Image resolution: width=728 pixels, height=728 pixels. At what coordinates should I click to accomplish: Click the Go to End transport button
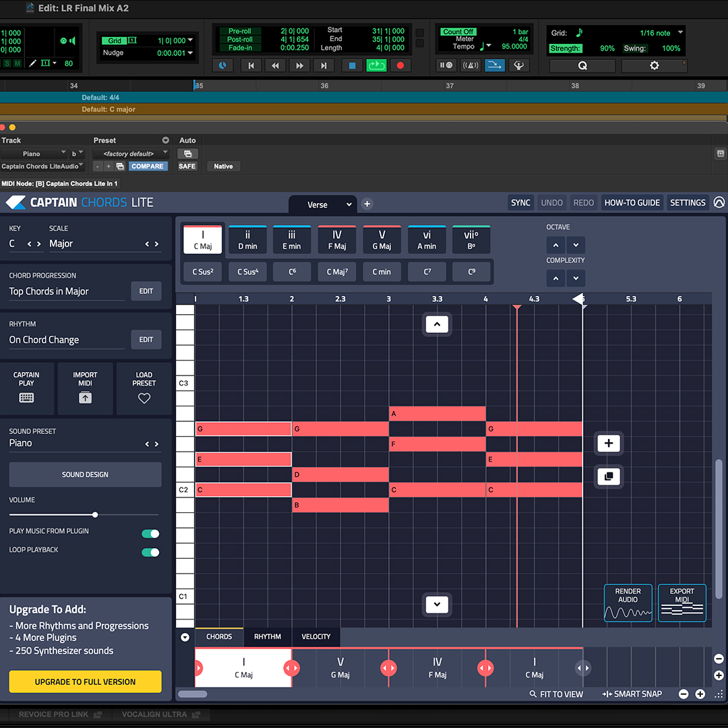tap(324, 65)
